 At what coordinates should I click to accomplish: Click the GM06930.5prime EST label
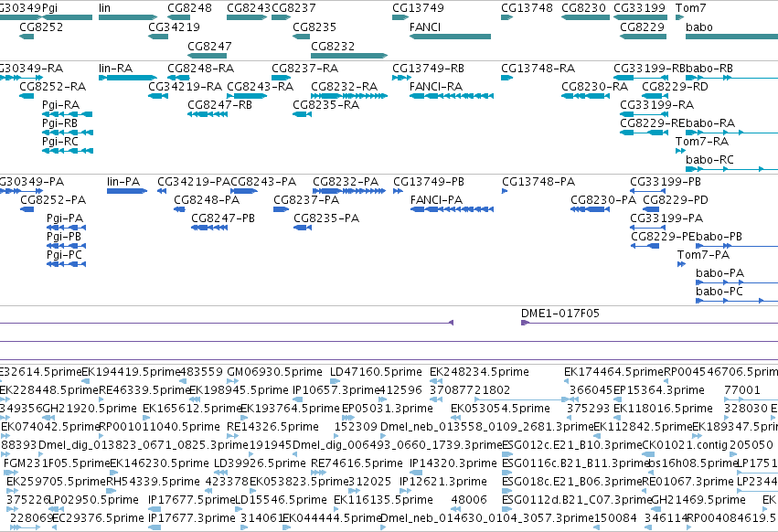[x=275, y=372]
